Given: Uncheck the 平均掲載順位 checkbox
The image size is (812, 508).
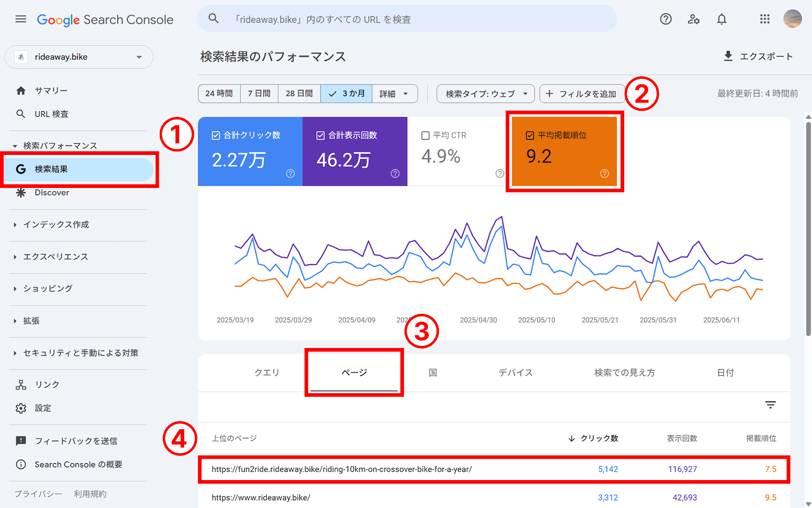Looking at the screenshot, I should (x=529, y=135).
